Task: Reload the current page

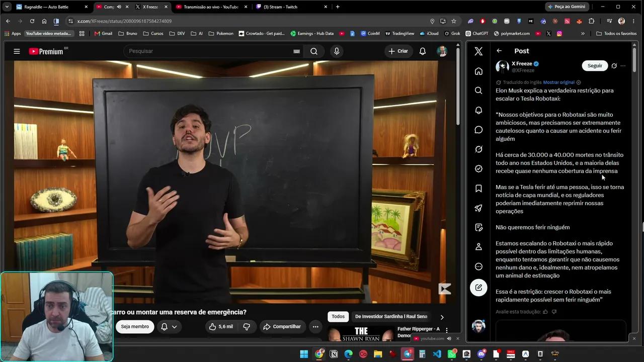Action: coord(32,21)
